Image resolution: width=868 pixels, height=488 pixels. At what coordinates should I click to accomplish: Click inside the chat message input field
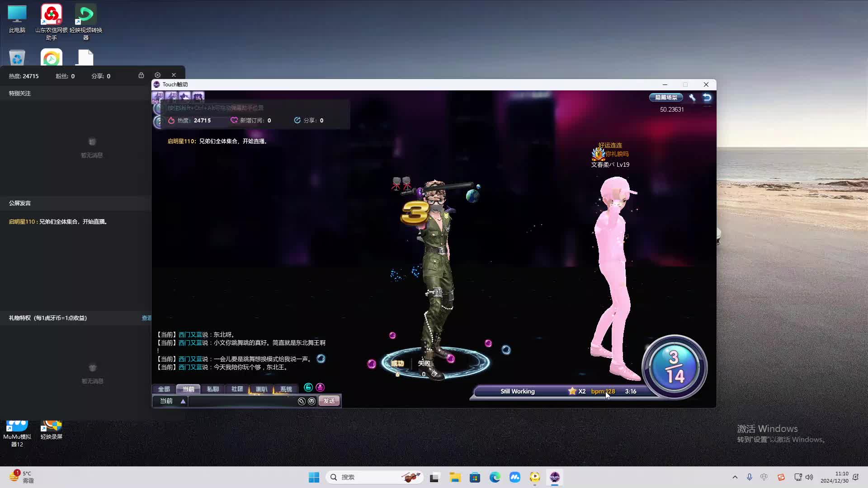click(x=243, y=401)
